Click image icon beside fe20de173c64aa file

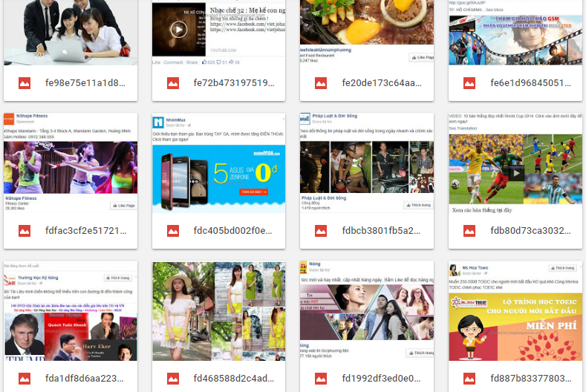[321, 83]
